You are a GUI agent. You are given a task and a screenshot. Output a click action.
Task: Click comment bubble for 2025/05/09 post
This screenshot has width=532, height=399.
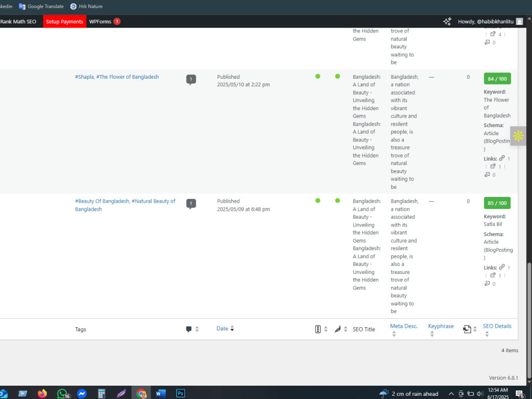click(x=191, y=204)
